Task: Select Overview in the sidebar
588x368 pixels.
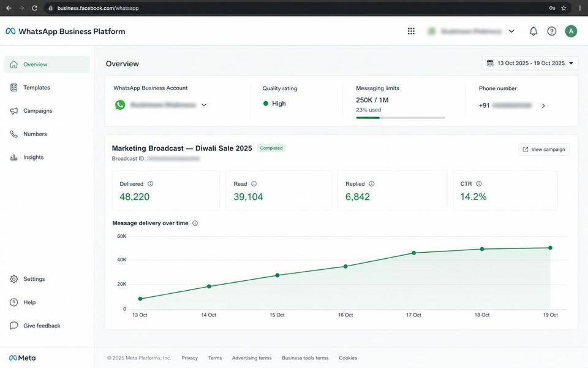Action: [47, 64]
